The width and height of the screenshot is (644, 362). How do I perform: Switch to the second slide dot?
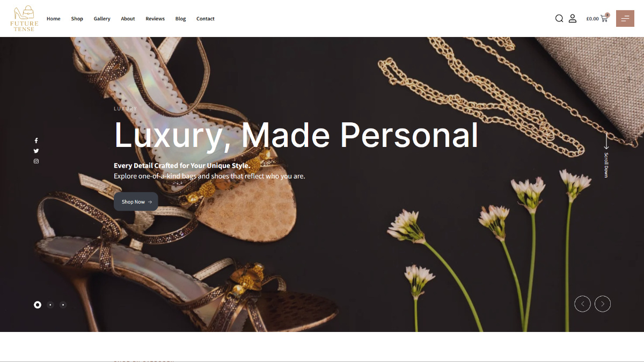pos(50,305)
